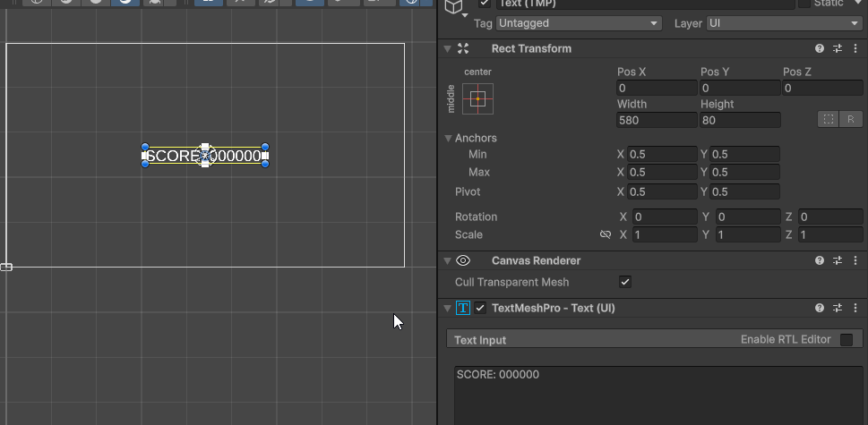Click the Canvas Renderer eye icon

point(463,260)
